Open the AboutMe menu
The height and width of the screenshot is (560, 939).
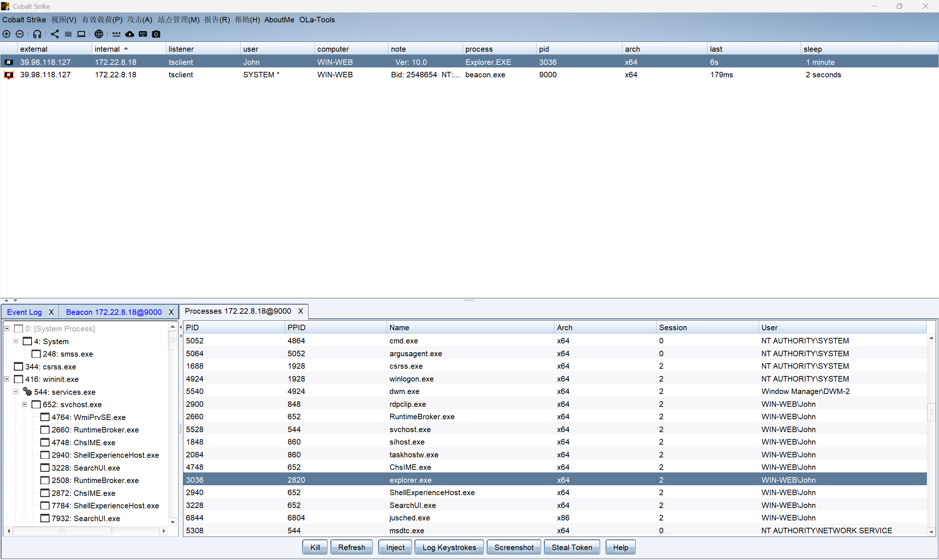pos(279,20)
